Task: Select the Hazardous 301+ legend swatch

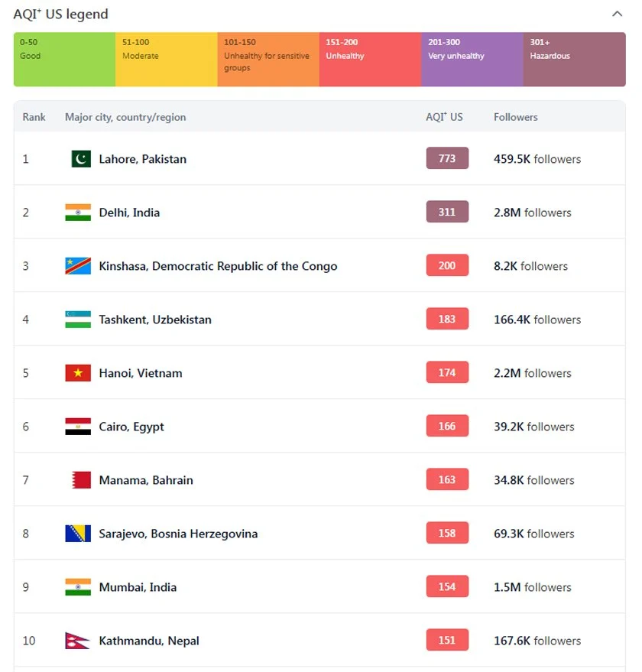Action: click(574, 59)
